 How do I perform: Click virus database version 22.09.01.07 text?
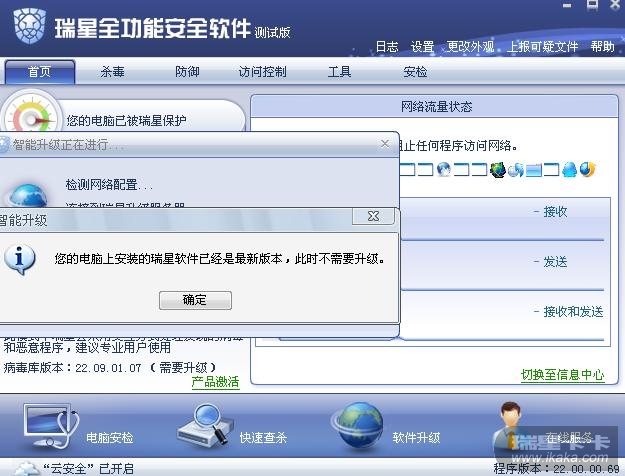[x=108, y=368]
